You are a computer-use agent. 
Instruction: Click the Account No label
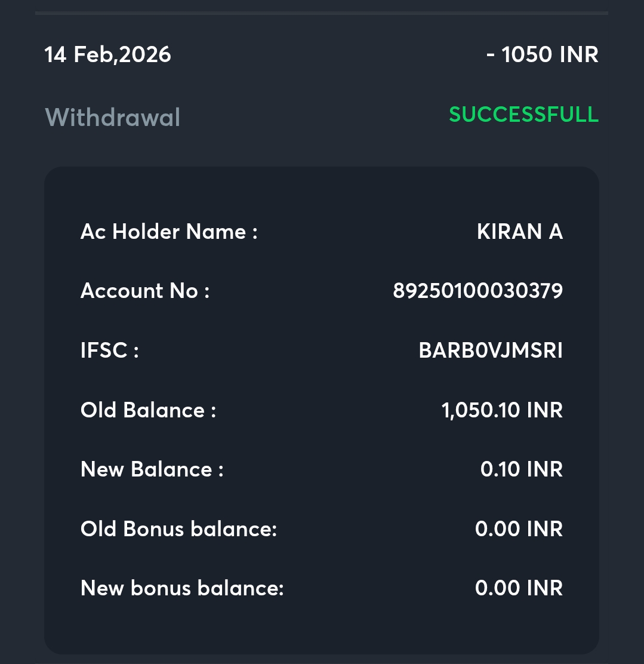point(145,291)
